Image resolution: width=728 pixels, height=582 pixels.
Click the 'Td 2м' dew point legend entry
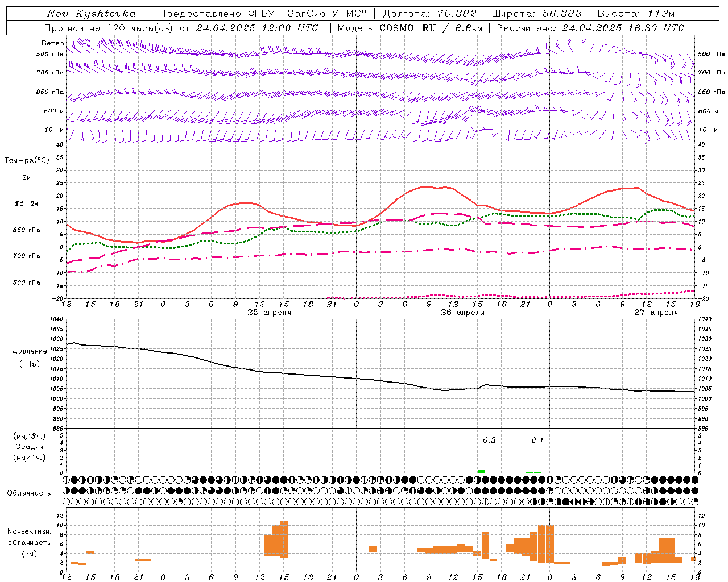point(27,203)
